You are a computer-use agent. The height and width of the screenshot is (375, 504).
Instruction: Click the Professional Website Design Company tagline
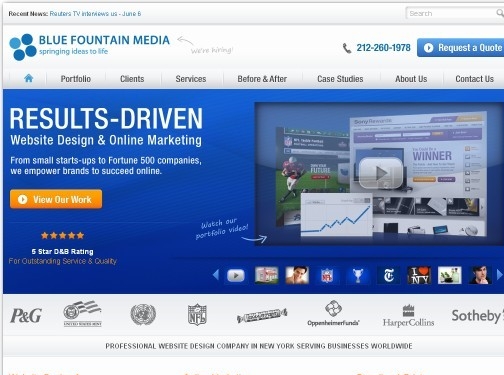(259, 346)
